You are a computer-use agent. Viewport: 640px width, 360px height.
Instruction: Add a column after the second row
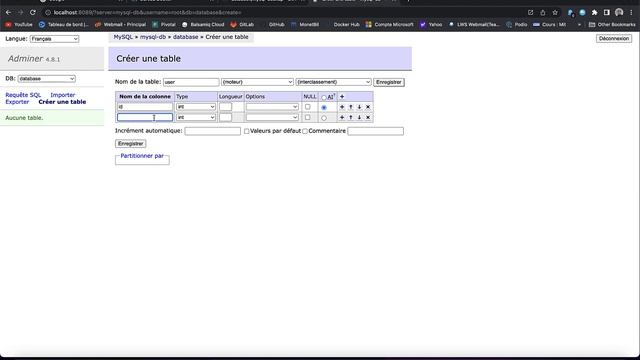coord(342,118)
